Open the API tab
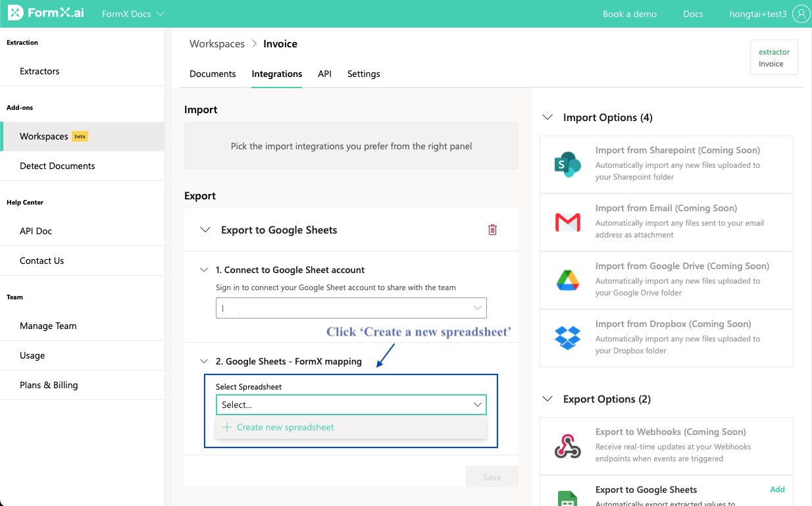 (x=324, y=74)
